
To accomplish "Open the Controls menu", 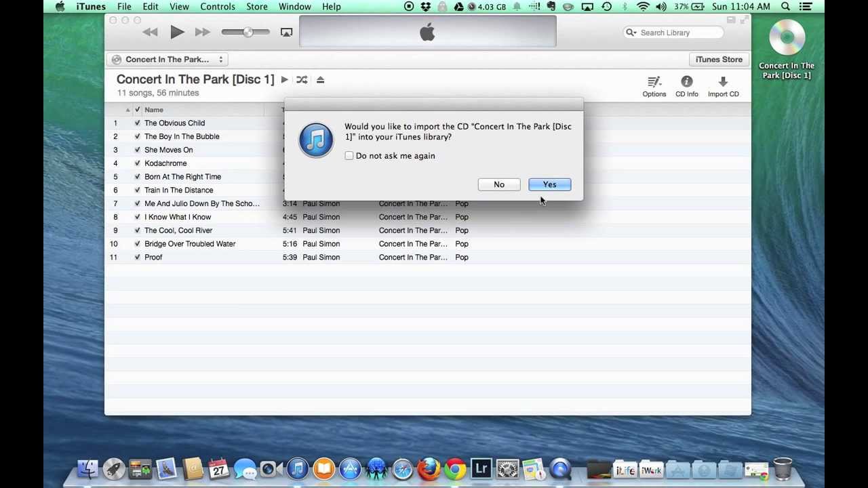I will point(218,7).
